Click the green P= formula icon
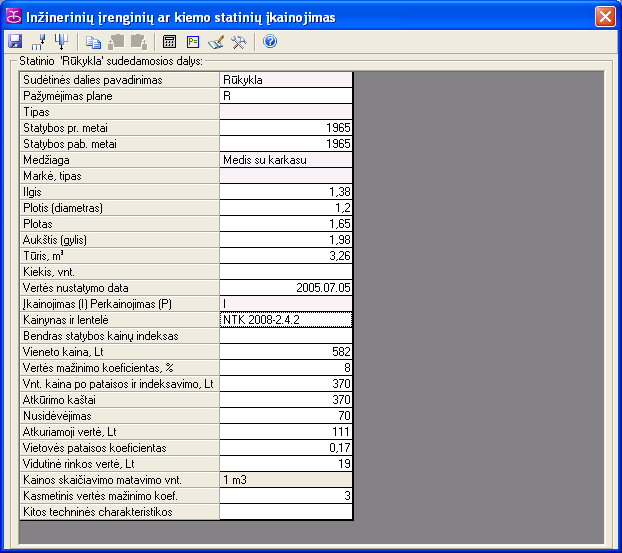The width and height of the screenshot is (622, 553). pos(193,42)
